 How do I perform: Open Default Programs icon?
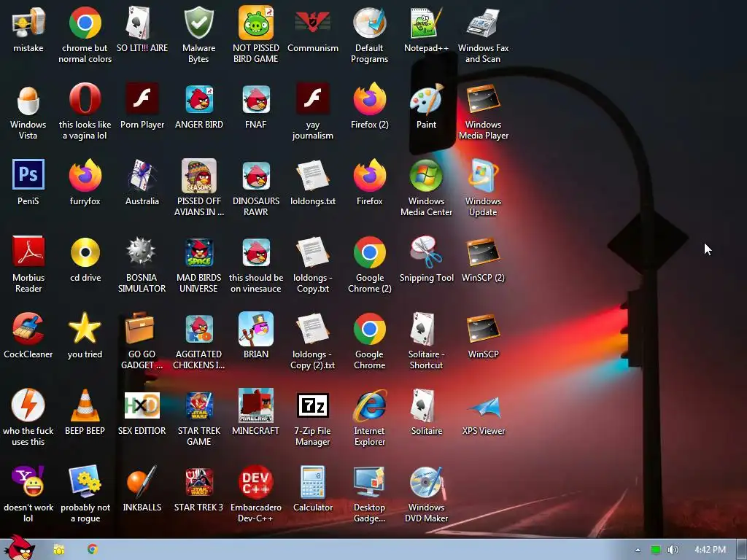[x=369, y=23]
